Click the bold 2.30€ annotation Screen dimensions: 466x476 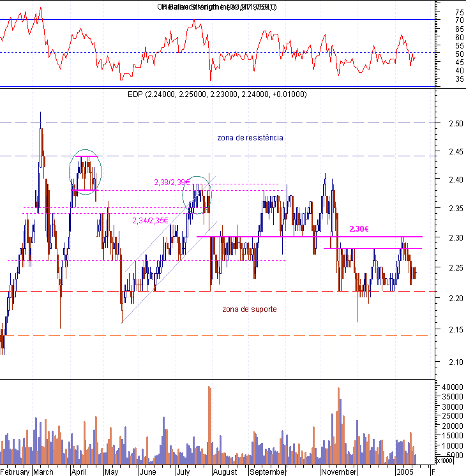(359, 228)
